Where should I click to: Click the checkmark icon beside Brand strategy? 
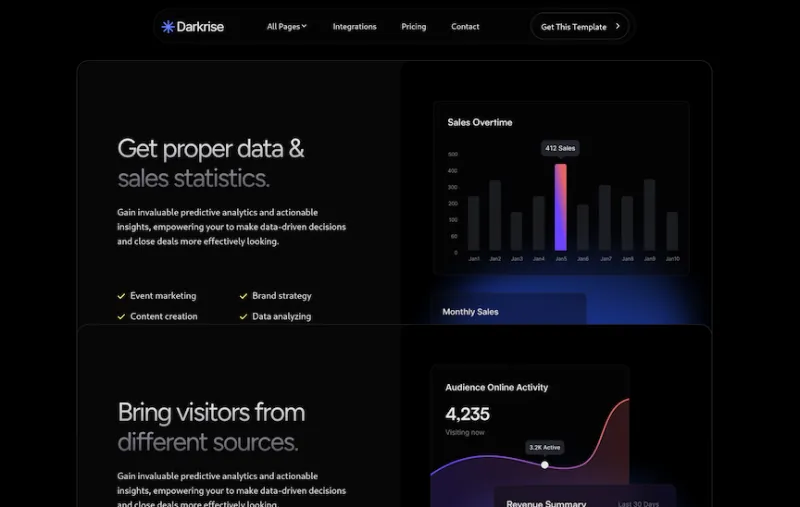(243, 296)
